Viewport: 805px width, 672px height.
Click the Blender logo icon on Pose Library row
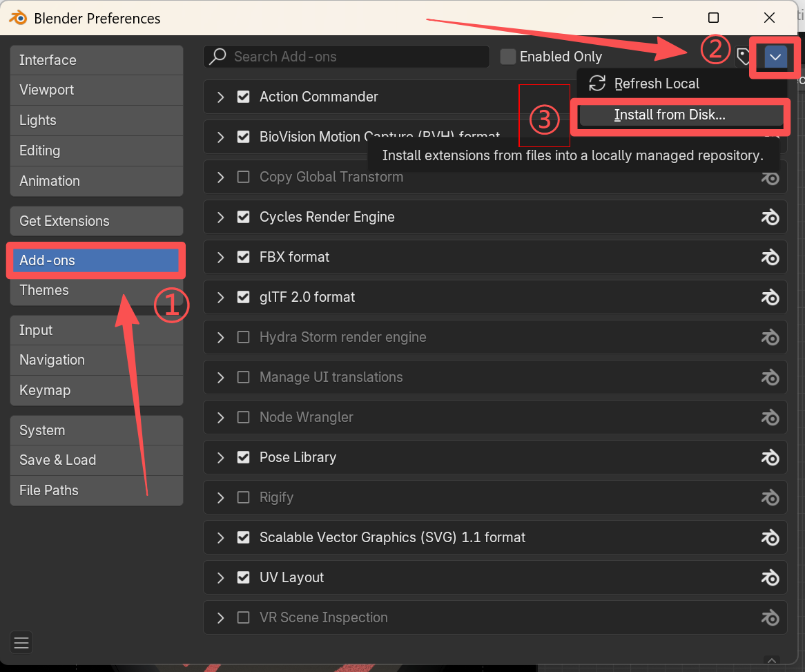click(770, 458)
